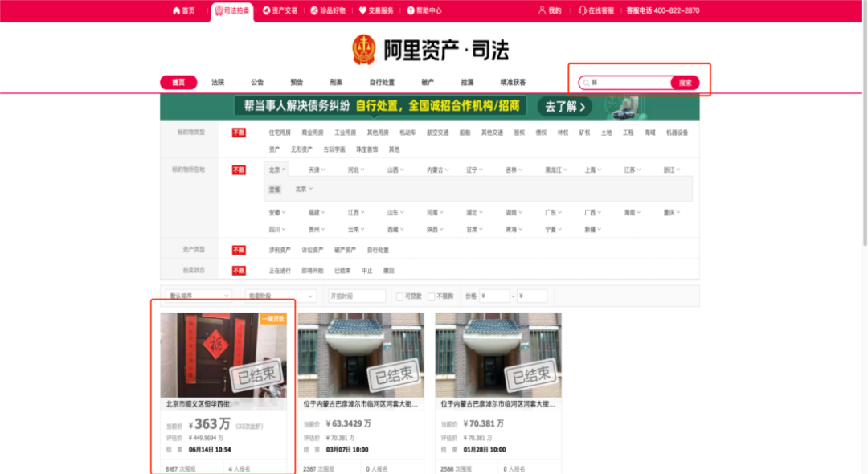The image size is (868, 474).
Task: Open 资产交易 in the top bar
Action: point(280,10)
